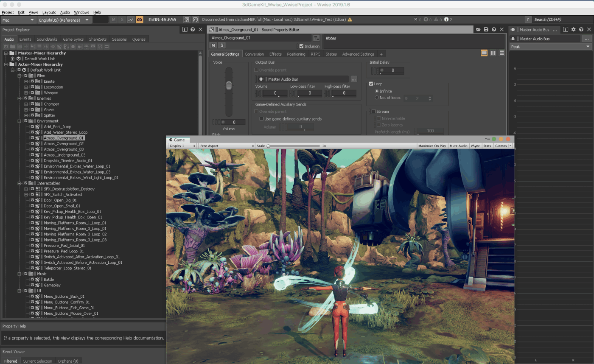
Task: Click first icon in Project Explorer audio toolbar
Action: (x=6, y=46)
